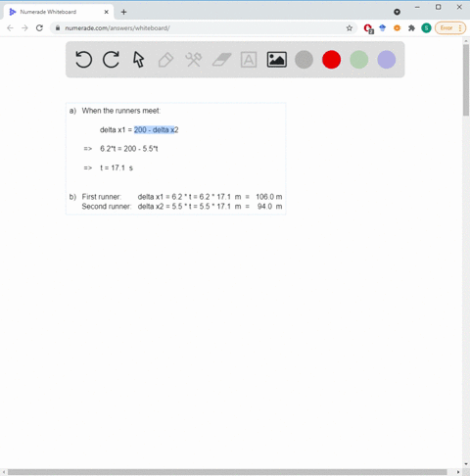Viewport: 470px width, 476px height.
Task: Click the redo arrow in whiteboard toolbar
Action: tap(111, 60)
